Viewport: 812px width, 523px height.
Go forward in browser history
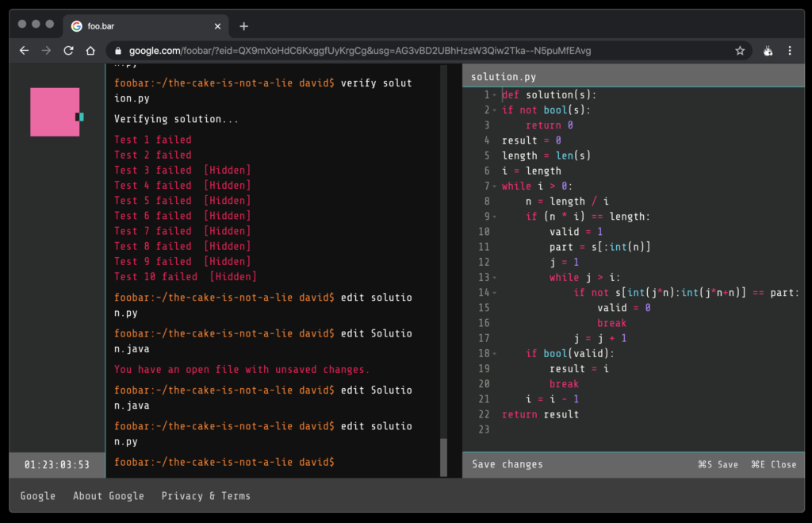[x=46, y=51]
